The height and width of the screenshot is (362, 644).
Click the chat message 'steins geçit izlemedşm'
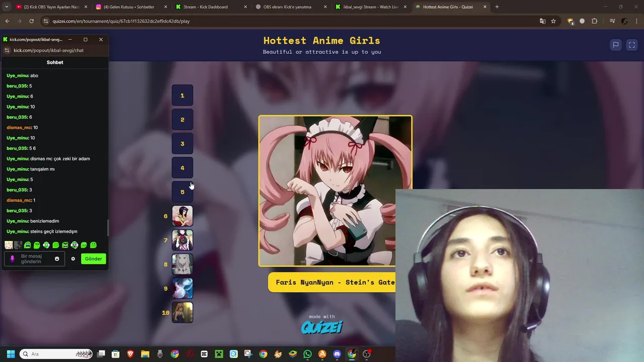(x=54, y=232)
